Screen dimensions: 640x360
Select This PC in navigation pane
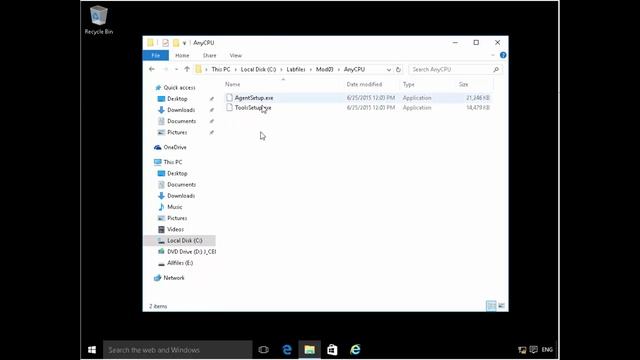pyautogui.click(x=173, y=162)
